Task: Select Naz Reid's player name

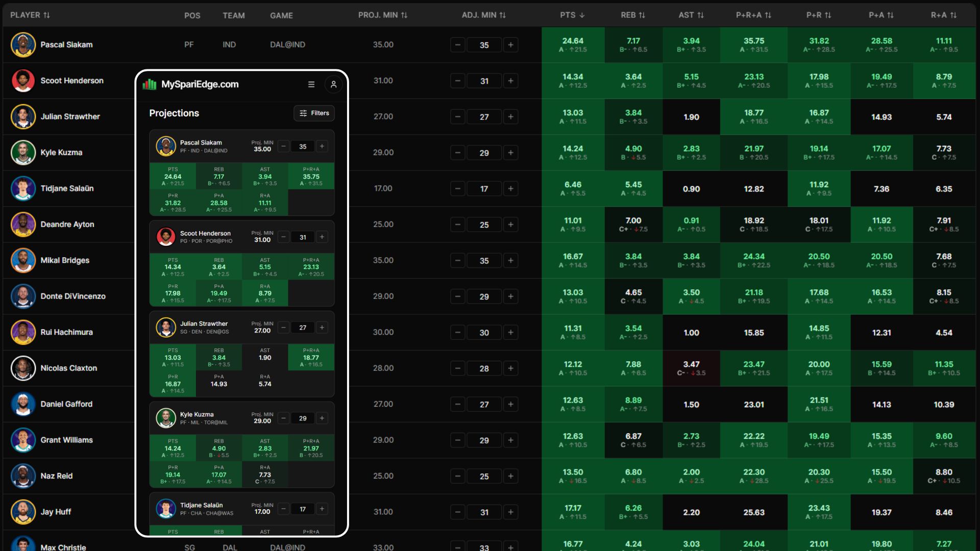Action: [57, 476]
